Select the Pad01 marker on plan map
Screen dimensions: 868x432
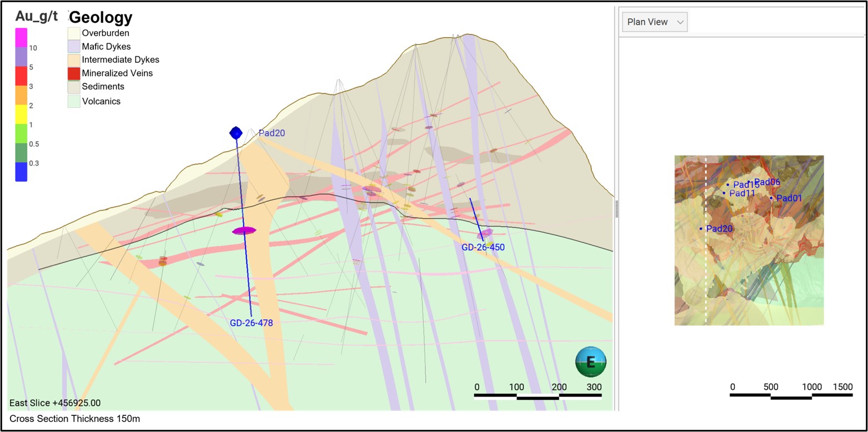point(771,198)
